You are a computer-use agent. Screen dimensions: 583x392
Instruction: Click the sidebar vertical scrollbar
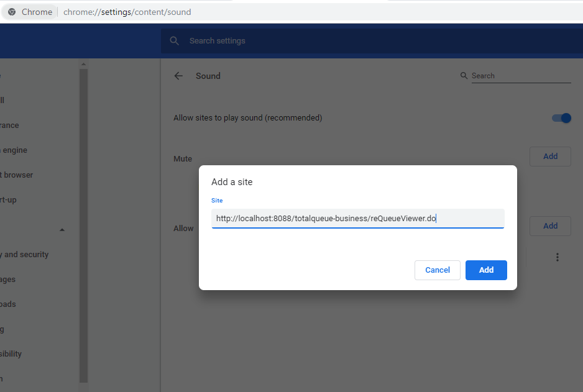point(83,225)
